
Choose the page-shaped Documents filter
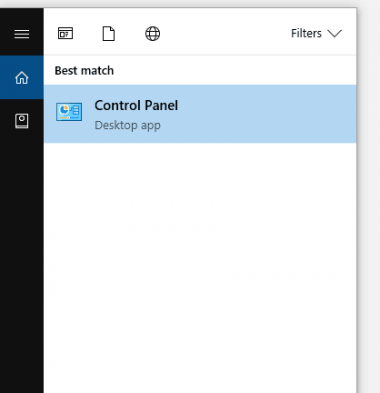click(x=109, y=34)
